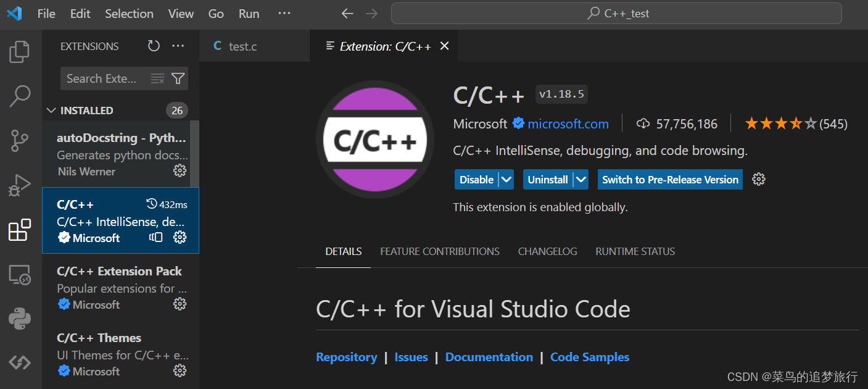Go back with the left arrow
Viewport: 868px width, 389px height.
click(347, 13)
